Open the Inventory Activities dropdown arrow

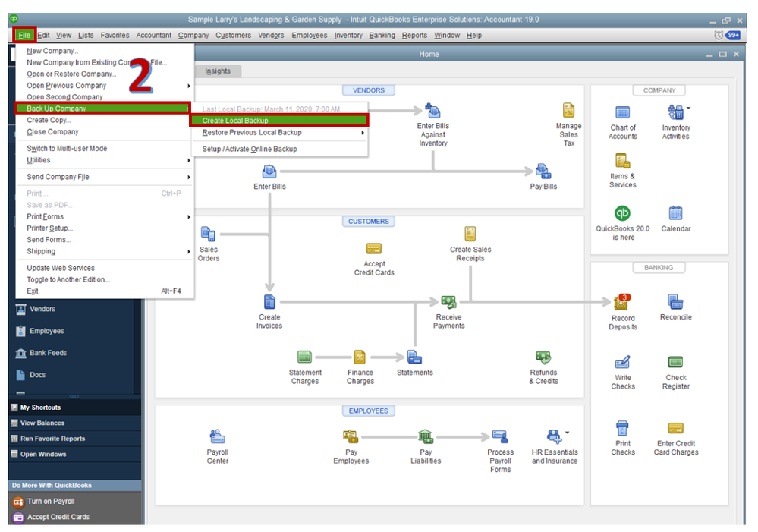pos(688,108)
